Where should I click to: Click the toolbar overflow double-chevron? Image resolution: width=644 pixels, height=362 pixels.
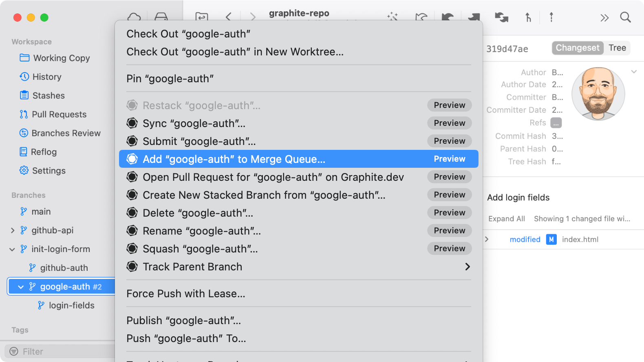(x=604, y=18)
